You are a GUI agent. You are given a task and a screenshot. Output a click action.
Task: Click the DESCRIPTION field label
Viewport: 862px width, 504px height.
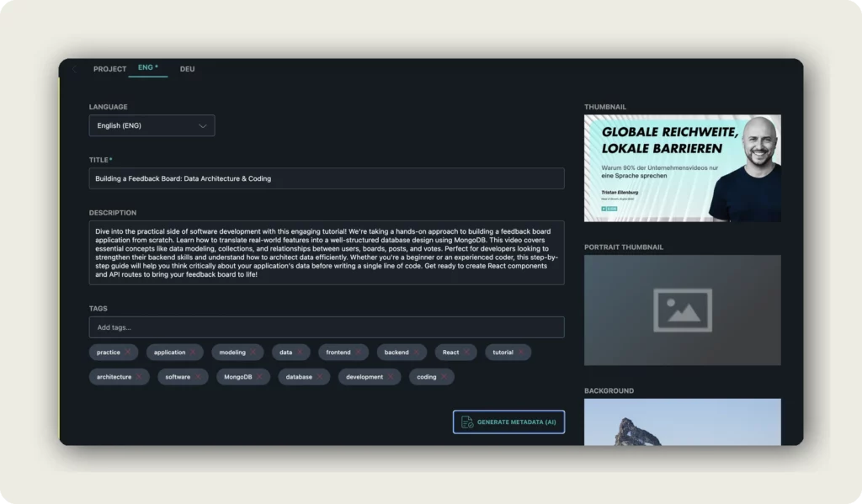click(x=113, y=213)
